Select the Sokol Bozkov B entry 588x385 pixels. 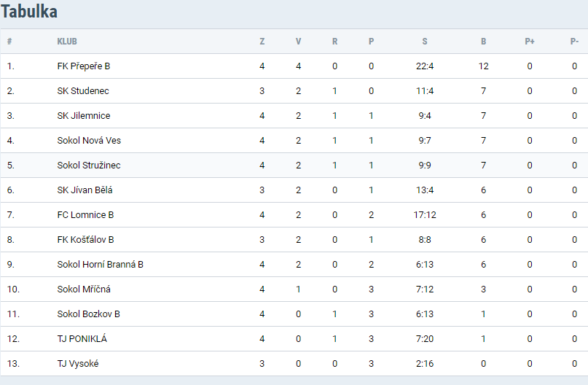(x=88, y=314)
